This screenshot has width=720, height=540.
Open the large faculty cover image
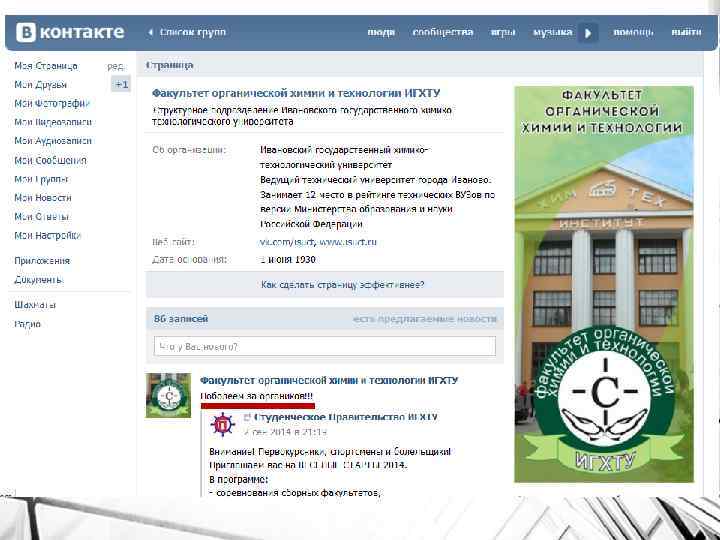point(604,284)
